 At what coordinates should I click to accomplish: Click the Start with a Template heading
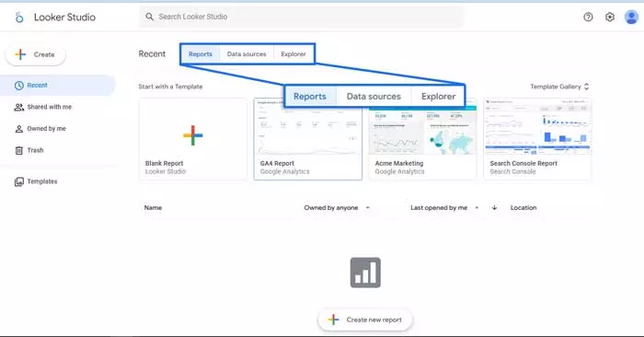point(170,87)
